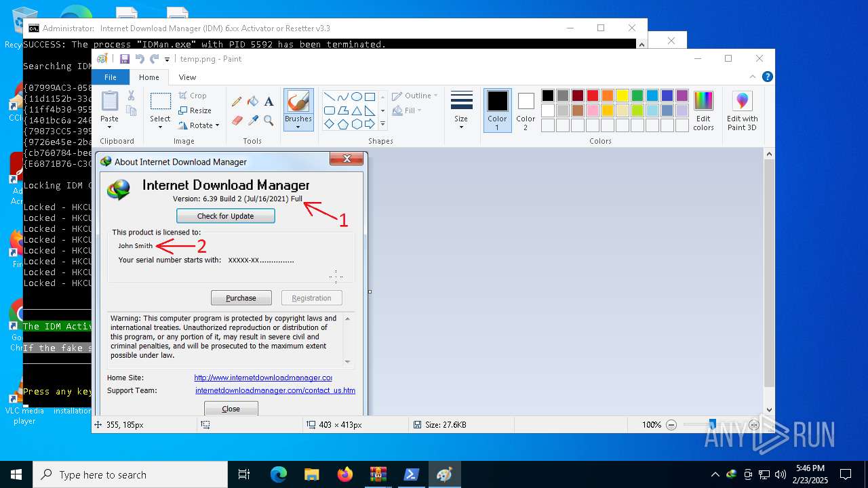Open the Rotate dropdown

coord(199,125)
